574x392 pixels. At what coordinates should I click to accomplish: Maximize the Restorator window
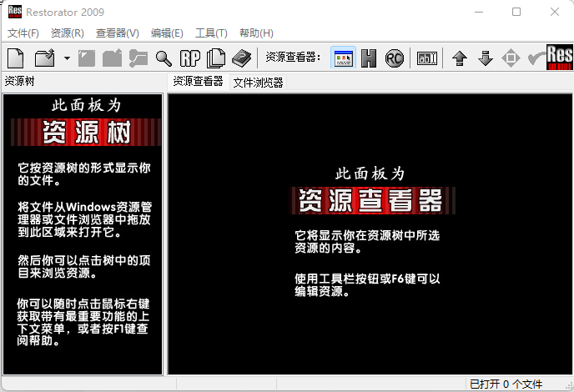tap(516, 12)
